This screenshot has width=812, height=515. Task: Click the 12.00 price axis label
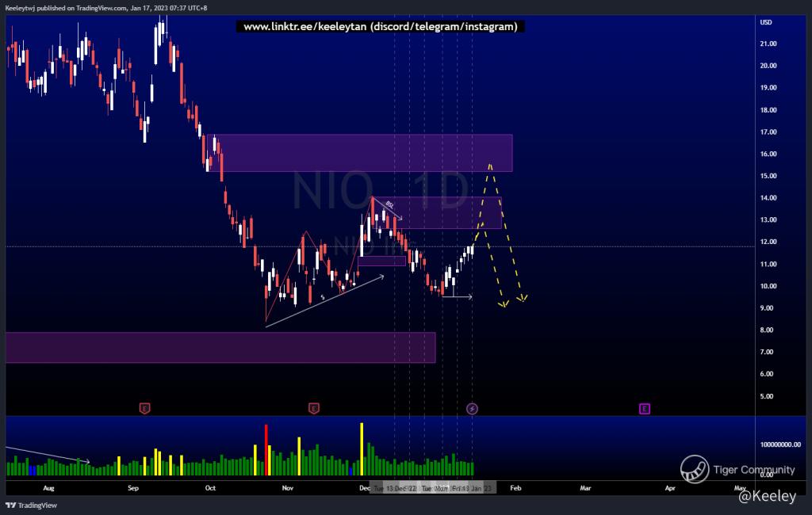point(768,242)
